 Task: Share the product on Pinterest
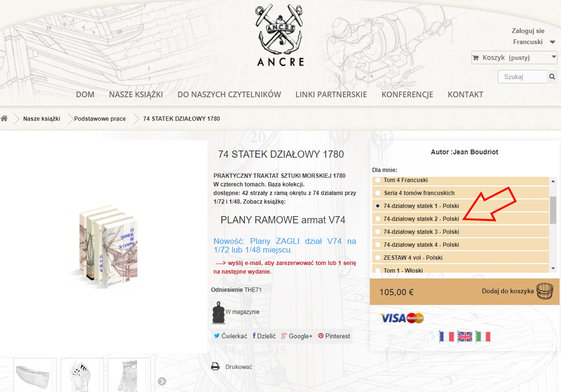click(x=334, y=336)
